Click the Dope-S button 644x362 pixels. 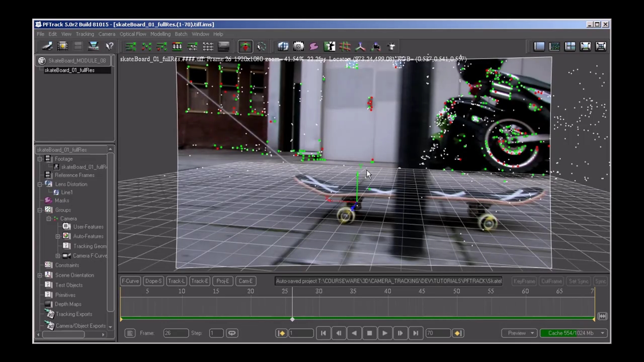pyautogui.click(x=153, y=281)
